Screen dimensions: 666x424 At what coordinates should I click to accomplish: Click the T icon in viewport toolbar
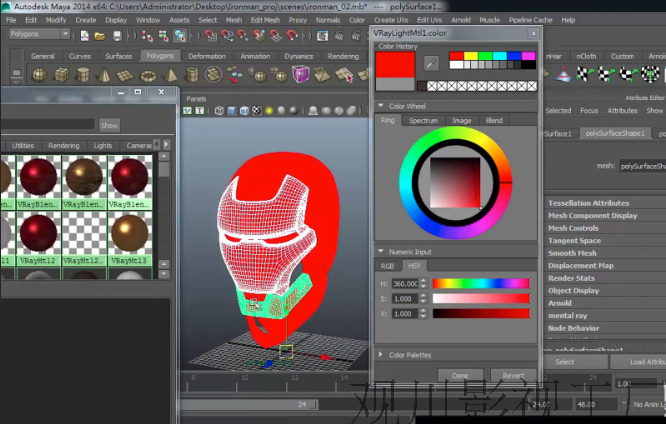point(200,111)
